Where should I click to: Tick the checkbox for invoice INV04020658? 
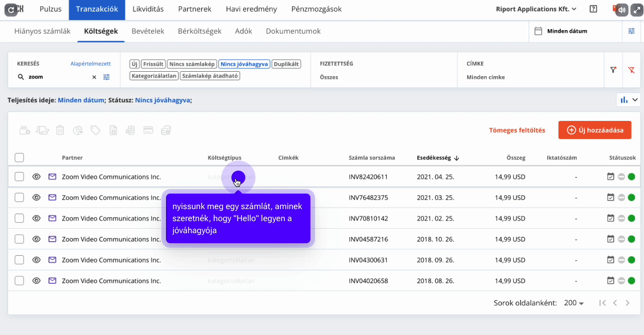tap(19, 281)
